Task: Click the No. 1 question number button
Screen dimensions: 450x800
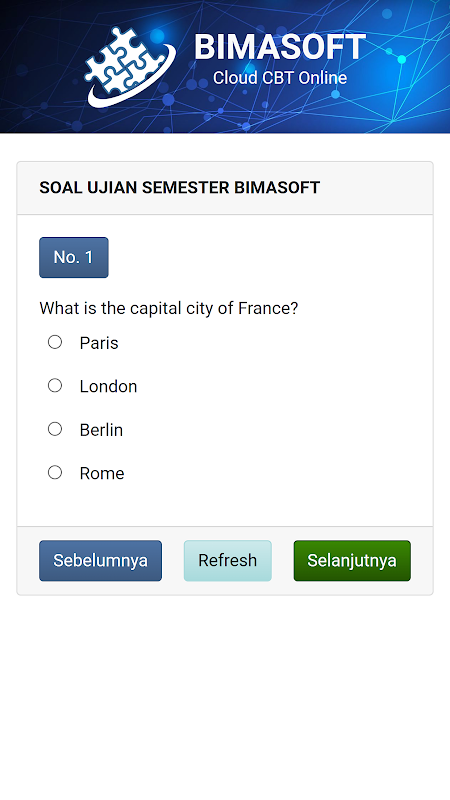Action: [x=74, y=257]
